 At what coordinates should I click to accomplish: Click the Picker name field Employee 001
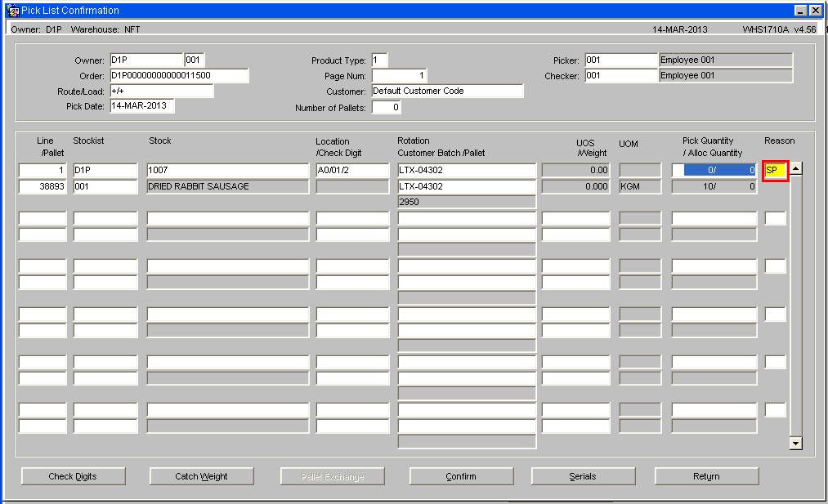click(726, 60)
